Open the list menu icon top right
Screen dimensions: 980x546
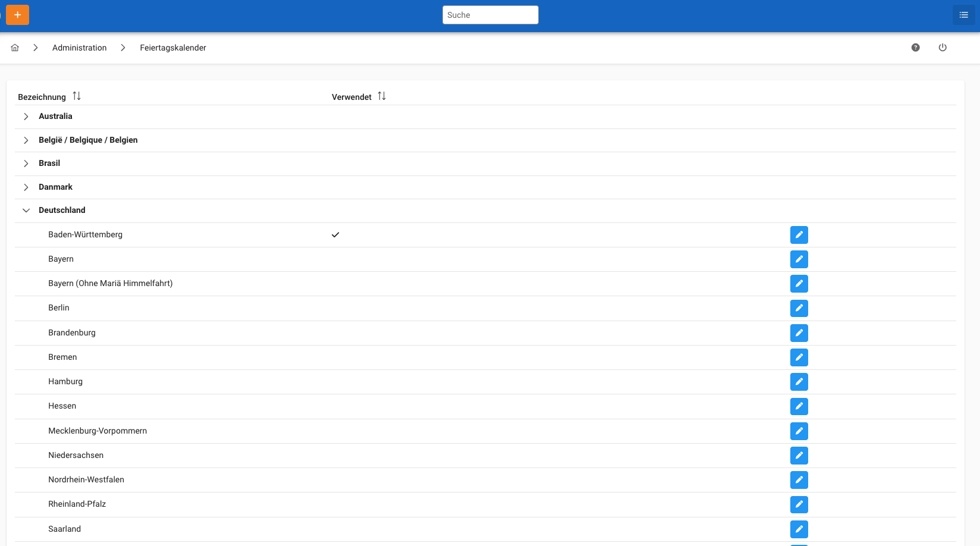click(963, 15)
